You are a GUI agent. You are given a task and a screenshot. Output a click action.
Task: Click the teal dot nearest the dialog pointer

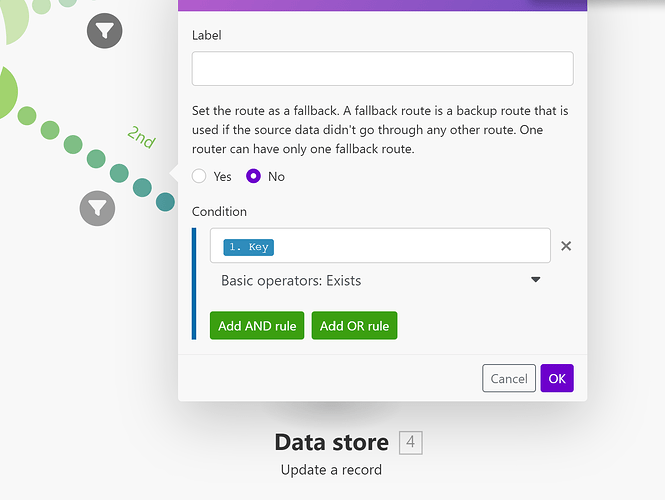[165, 202]
